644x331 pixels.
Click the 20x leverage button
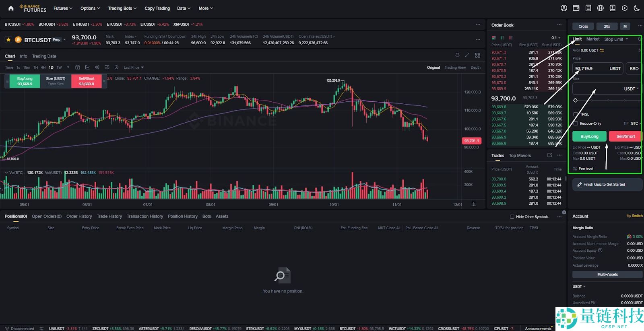[607, 26]
